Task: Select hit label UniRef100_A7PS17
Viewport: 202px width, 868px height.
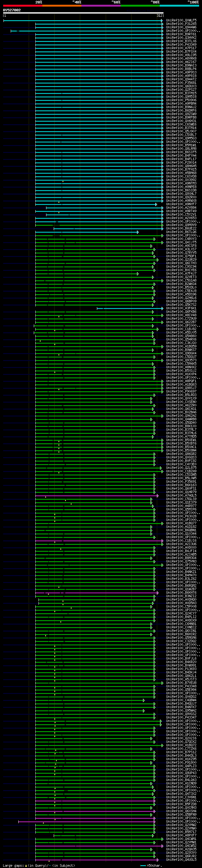Action: [181, 48]
